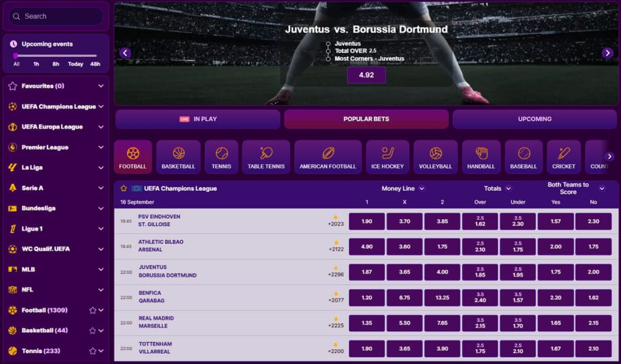Favourite the UEFA Champions League table star
621x364 pixels.
tap(124, 188)
